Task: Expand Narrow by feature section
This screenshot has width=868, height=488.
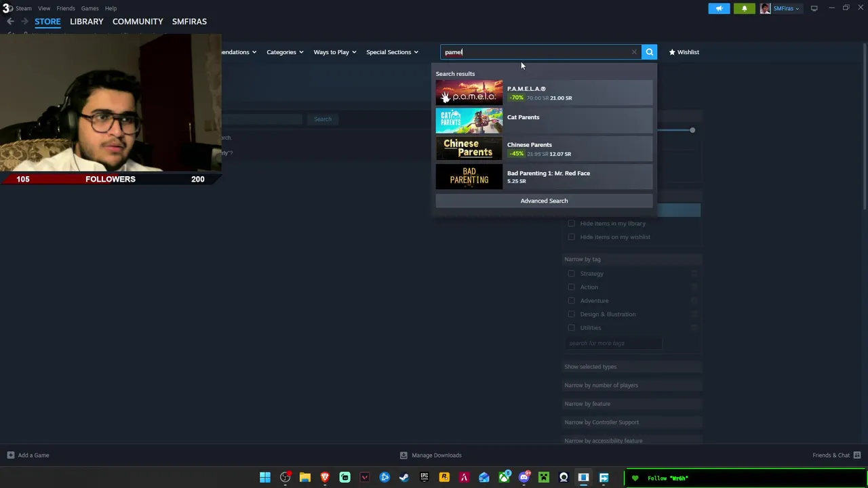Action: tap(632, 404)
